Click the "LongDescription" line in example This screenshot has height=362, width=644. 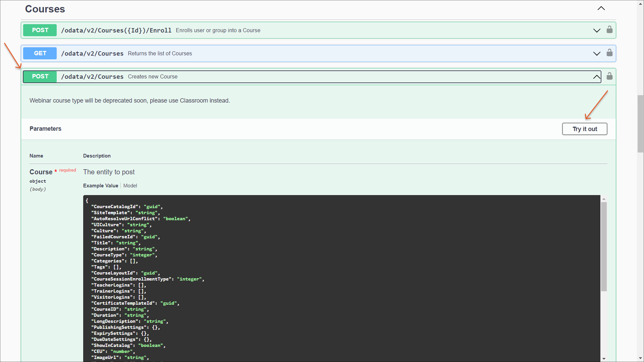(130, 321)
